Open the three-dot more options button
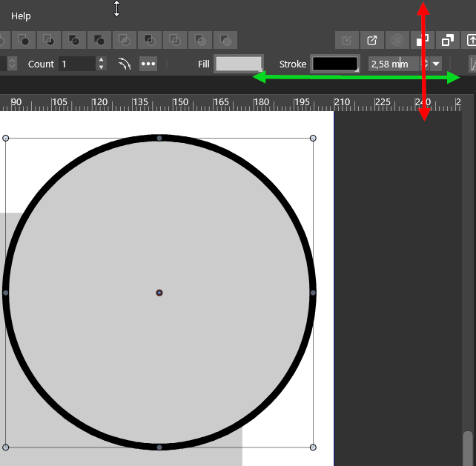Image resolution: width=476 pixels, height=466 pixels. (148, 64)
